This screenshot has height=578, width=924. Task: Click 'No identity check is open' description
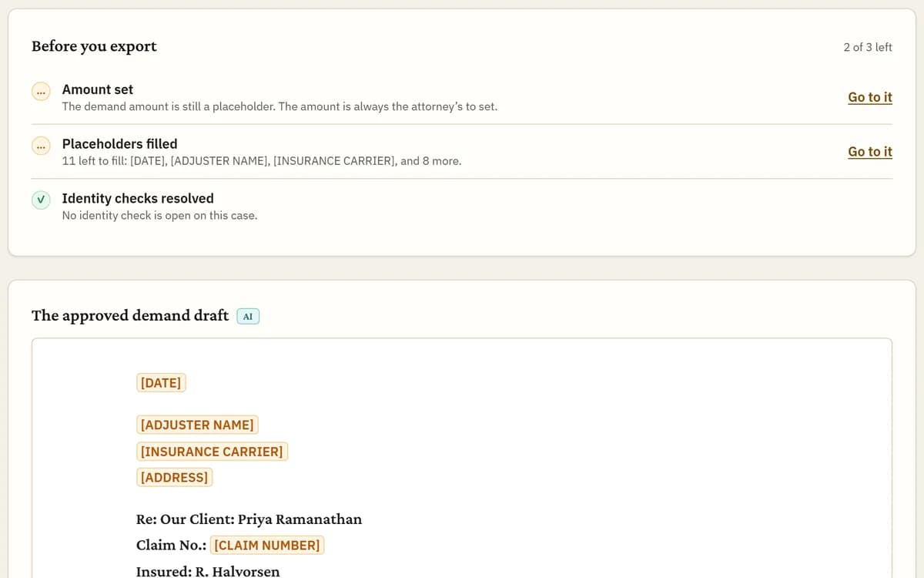(160, 216)
